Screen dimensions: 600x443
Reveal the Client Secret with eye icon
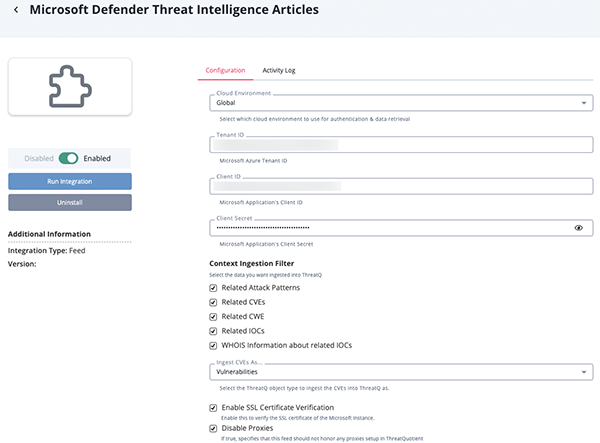coord(578,228)
